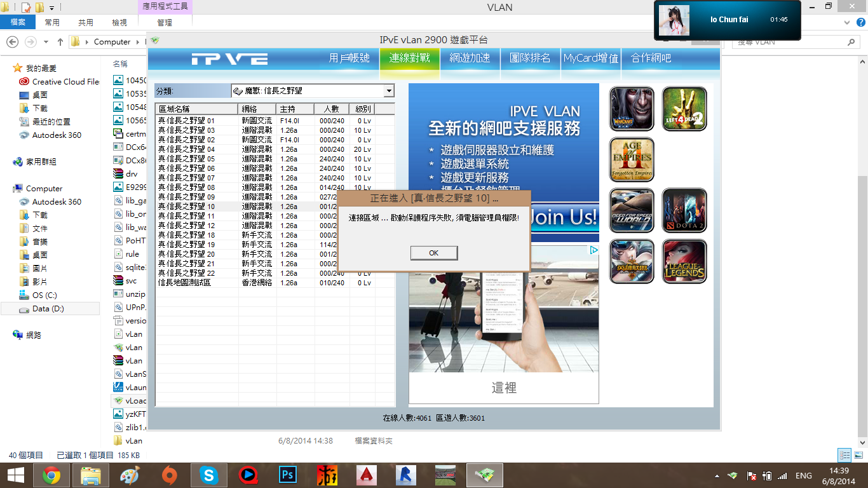Click the Need for Speed World icon
868x488 pixels.
(x=632, y=210)
